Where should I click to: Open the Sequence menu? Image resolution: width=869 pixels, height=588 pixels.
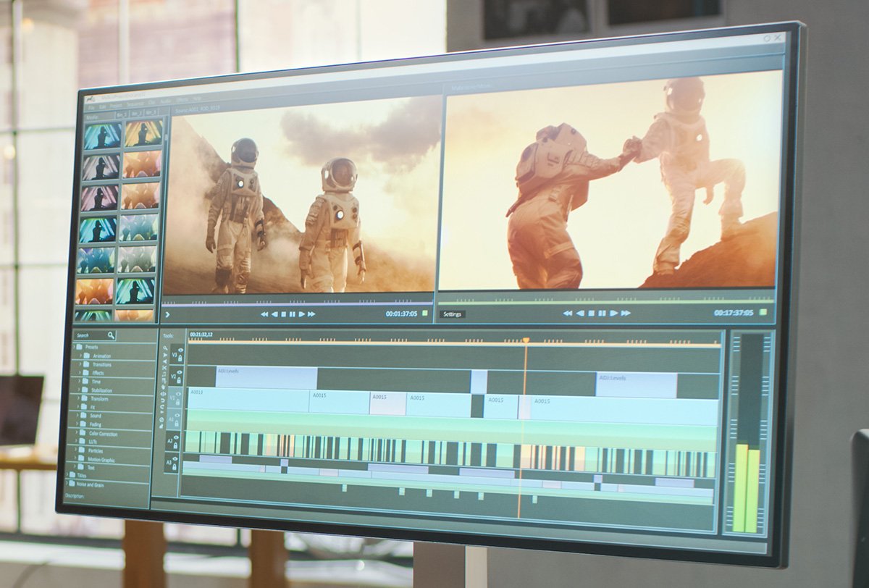point(135,104)
